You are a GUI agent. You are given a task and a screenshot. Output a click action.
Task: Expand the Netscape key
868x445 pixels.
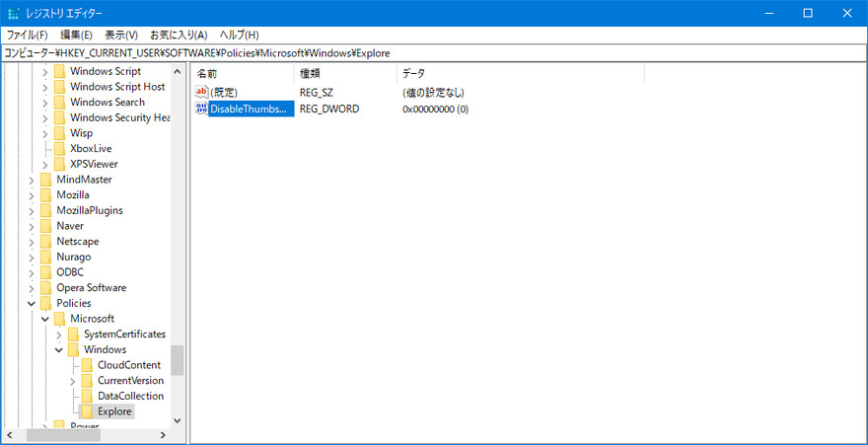[x=32, y=242]
